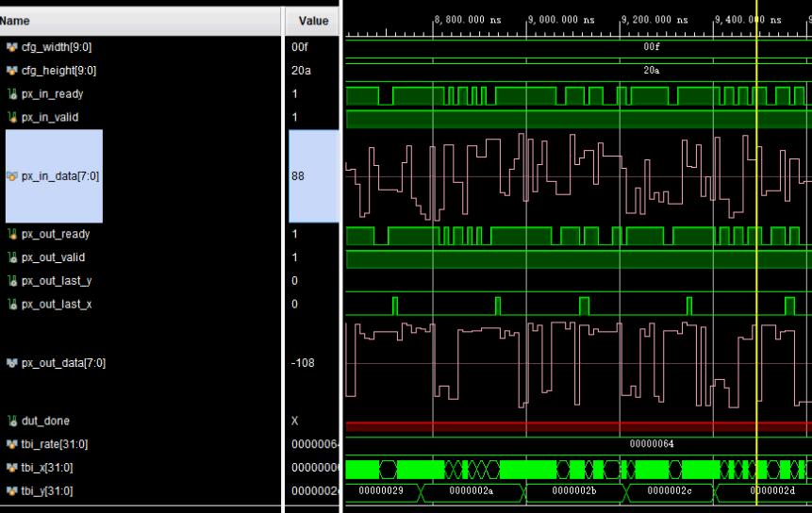Click the 0000002c segment in tbi_y waveform

tap(670, 490)
